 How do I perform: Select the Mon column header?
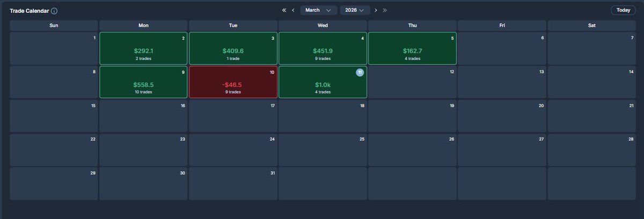click(x=143, y=25)
